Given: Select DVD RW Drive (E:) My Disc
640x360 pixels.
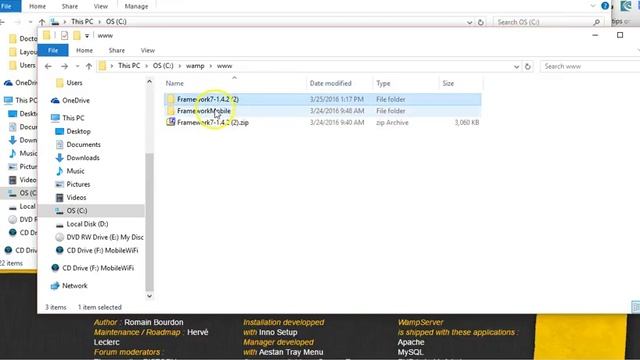Looking at the screenshot, I should tap(104, 237).
